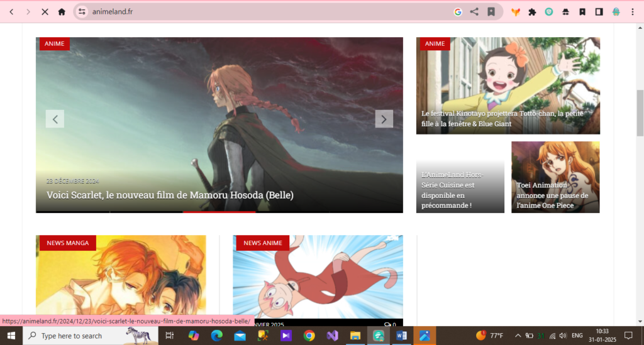Image resolution: width=644 pixels, height=345 pixels.
Task: Open Visual Studio from taskbar
Action: (332, 336)
